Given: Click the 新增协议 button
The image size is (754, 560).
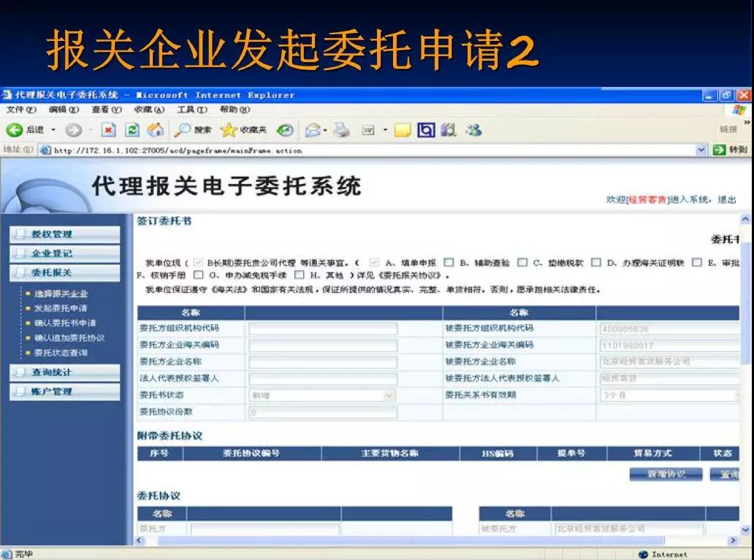Looking at the screenshot, I should pyautogui.click(x=666, y=475).
